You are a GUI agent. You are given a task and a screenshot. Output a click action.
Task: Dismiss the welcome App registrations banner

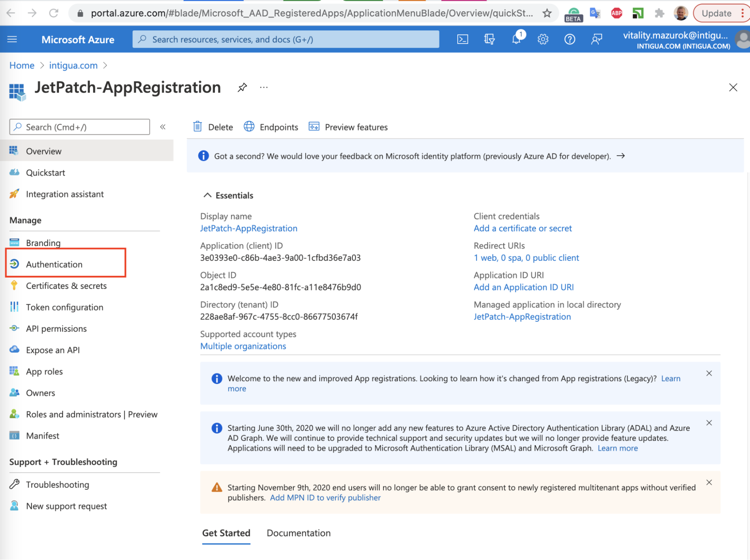[x=709, y=373]
